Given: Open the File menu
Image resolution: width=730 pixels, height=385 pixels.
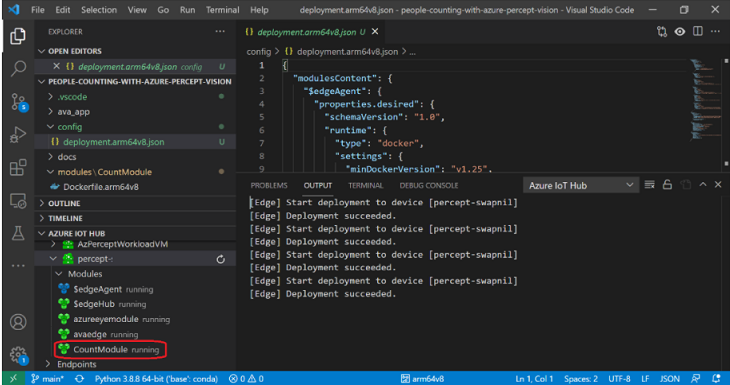Looking at the screenshot, I should 38,10.
